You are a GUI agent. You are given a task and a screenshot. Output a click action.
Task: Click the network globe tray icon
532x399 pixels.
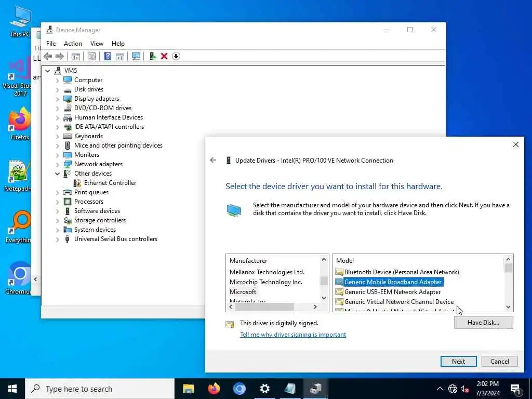453,389
